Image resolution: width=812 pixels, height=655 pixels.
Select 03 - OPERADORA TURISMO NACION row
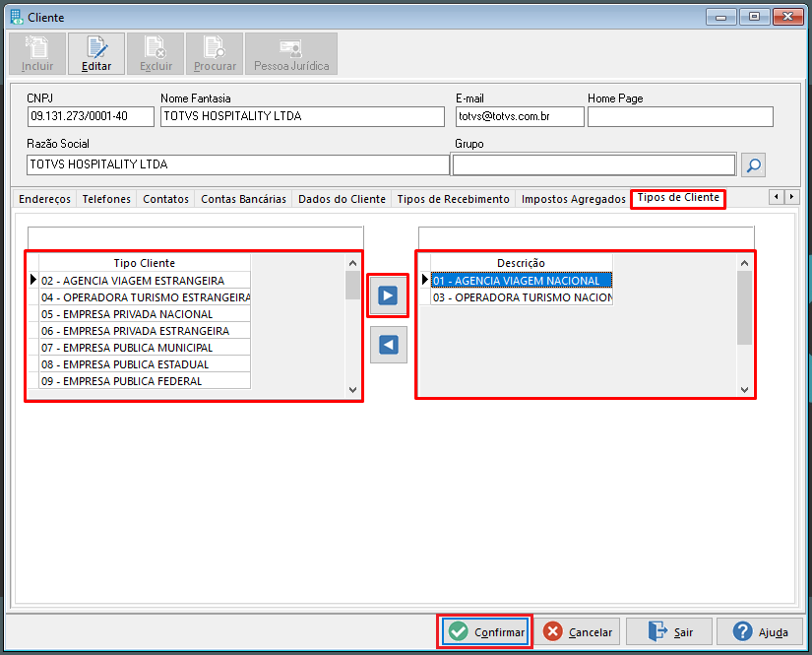[x=522, y=297]
